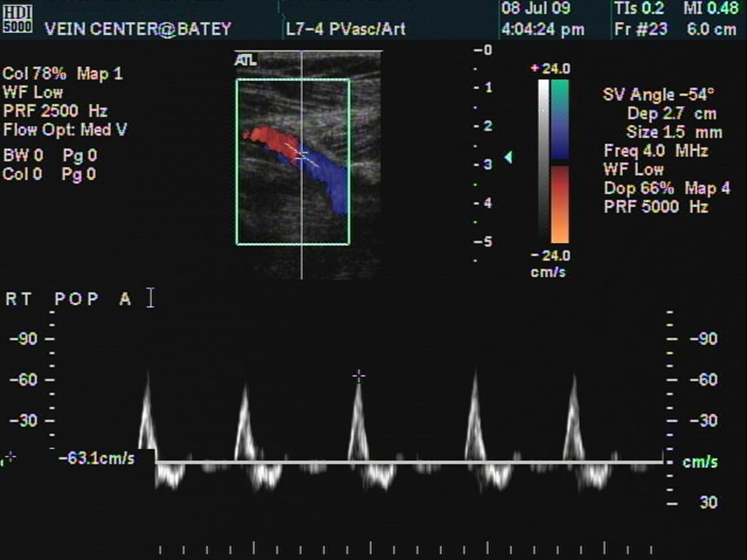This screenshot has width=747, height=560.
Task: Click the L7-4 PVasc/Art probe label
Action: pos(345,29)
